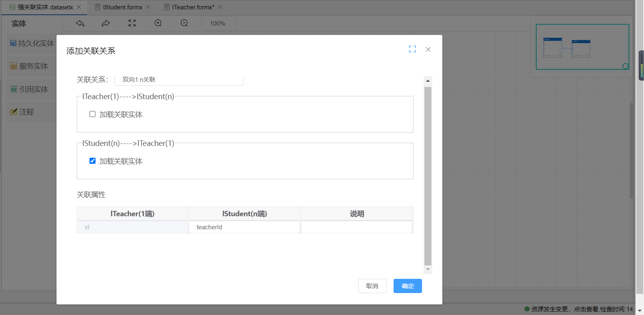Screen dimensions: 644x315
Task: Click the empty 说明 description field
Action: [357, 227]
